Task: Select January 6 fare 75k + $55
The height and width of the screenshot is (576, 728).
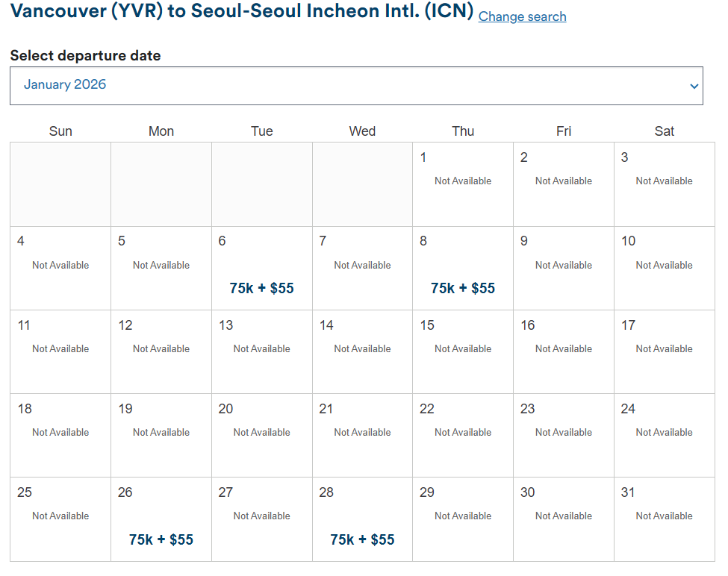Action: (x=261, y=288)
